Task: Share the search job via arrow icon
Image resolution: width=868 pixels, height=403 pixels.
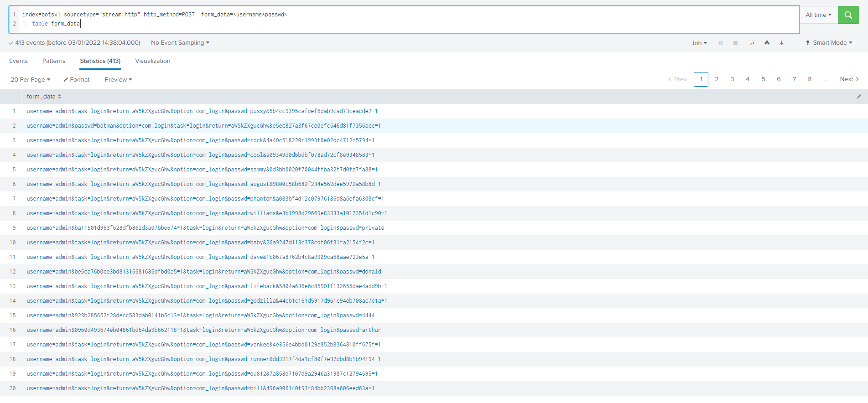Action: (x=752, y=43)
